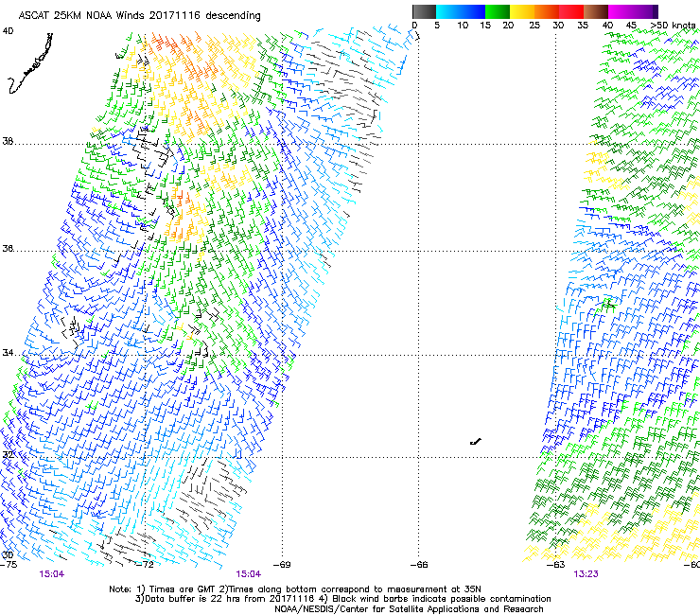This screenshot has width=700, height=615.
Task: Click the longitude label "-63"
Action: (x=556, y=565)
